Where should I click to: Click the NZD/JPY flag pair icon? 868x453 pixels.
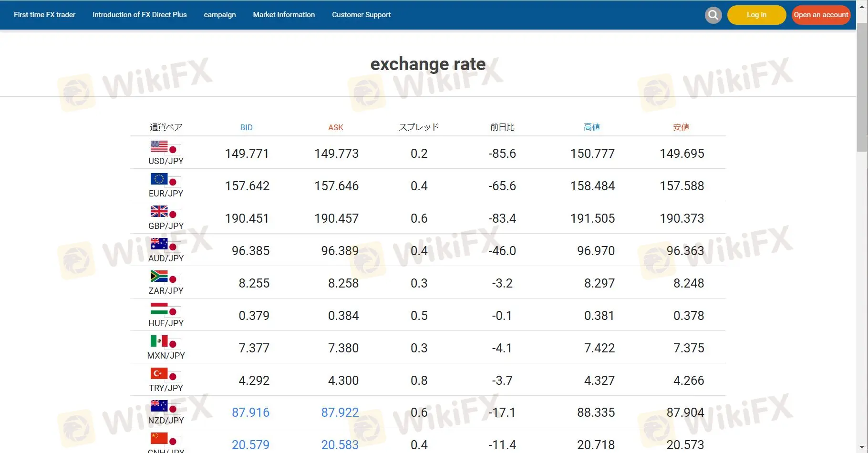[165, 407]
